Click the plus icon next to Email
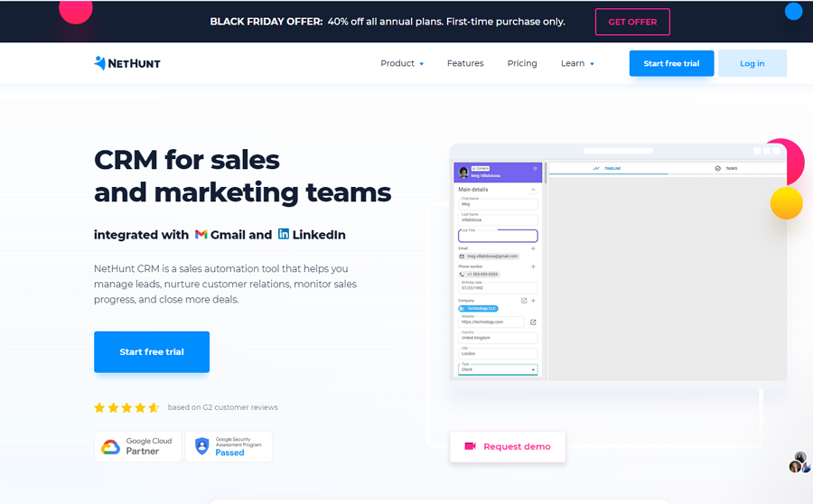 point(533,248)
